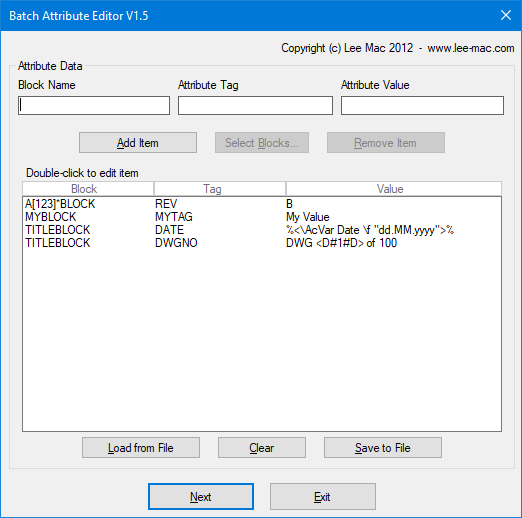Image resolution: width=522 pixels, height=518 pixels.
Task: Click the DATE tag cell
Action: tap(169, 230)
